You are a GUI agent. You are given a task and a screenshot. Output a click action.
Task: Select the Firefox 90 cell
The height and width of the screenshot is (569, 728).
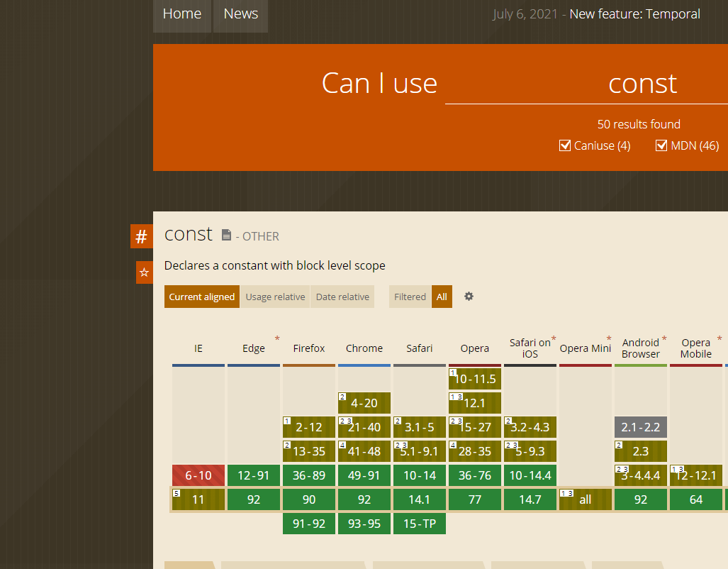tap(309, 499)
